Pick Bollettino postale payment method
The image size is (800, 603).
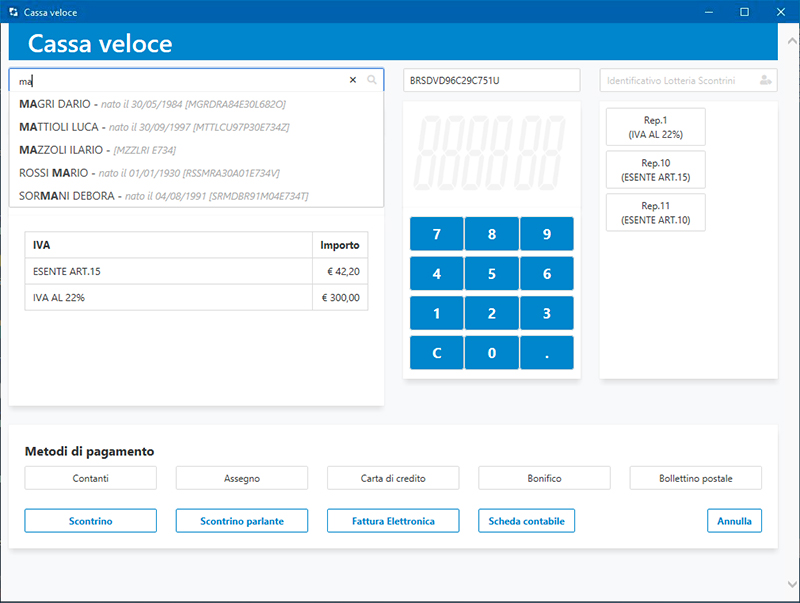point(695,478)
